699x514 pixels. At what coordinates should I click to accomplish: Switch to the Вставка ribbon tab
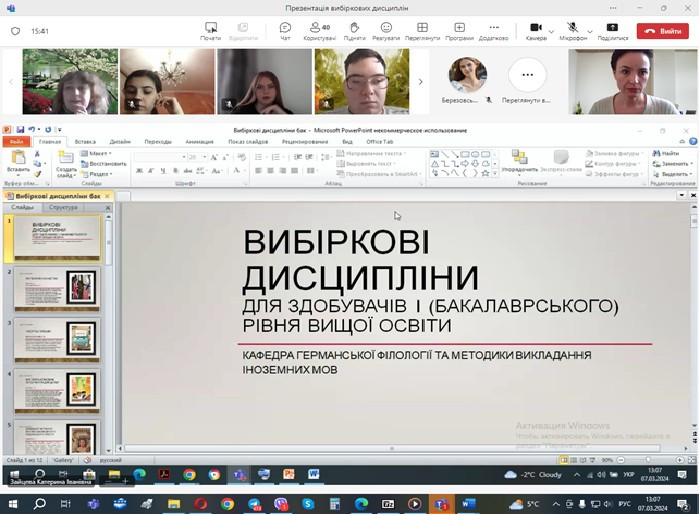tap(85, 142)
